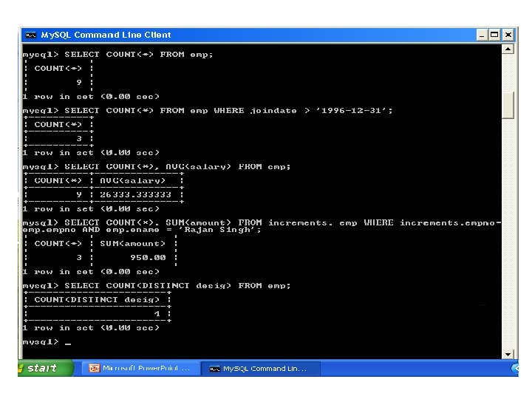This screenshot has height=399, width=532.
Task: Click the taskbar notification area arrow
Action: coord(515,368)
